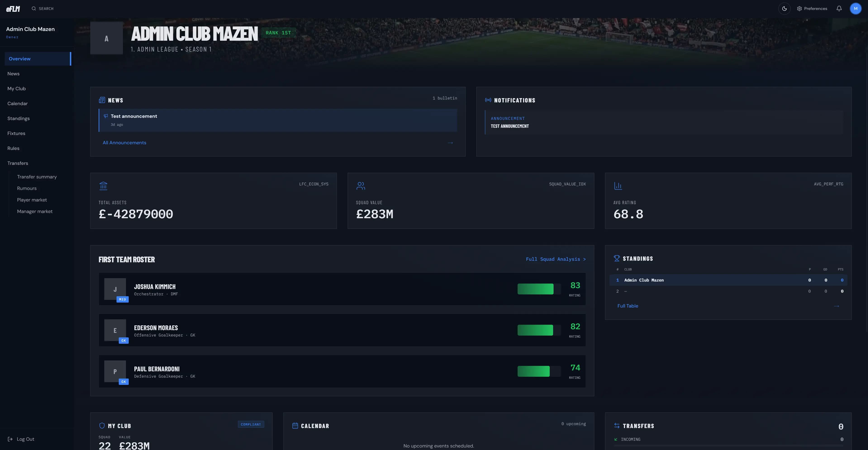Open Manager market submenu item
This screenshot has width=868, height=450.
click(35, 211)
